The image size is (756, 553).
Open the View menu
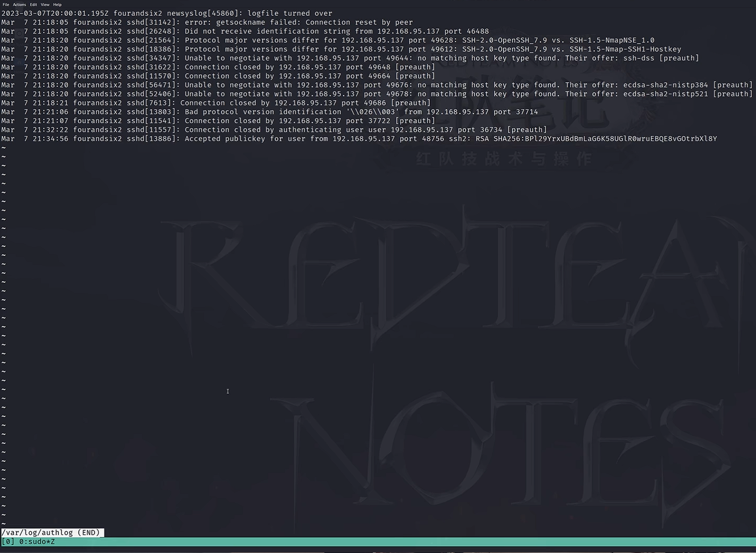click(45, 5)
